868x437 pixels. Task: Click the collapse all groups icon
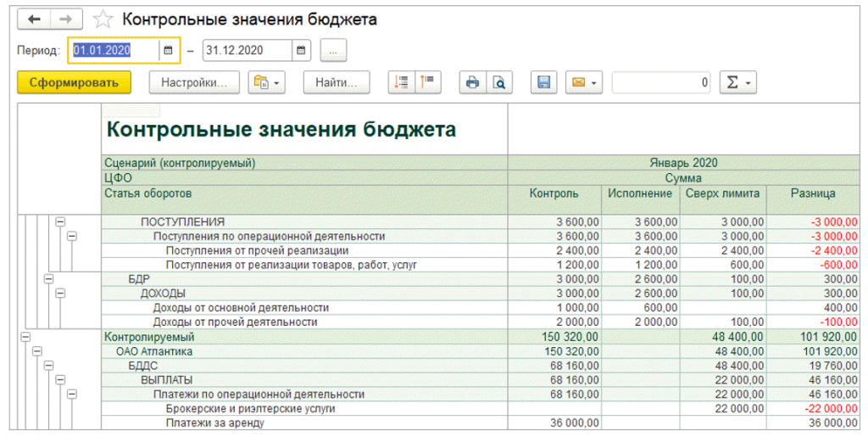pos(427,82)
